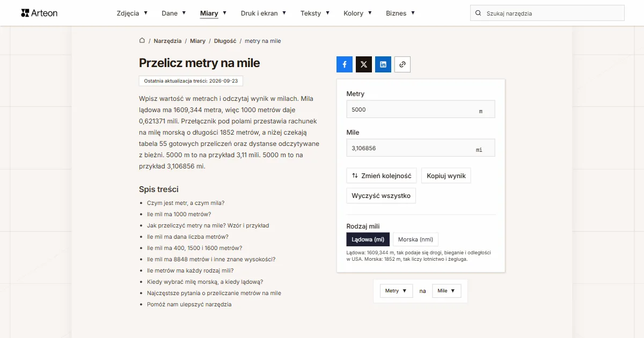This screenshot has height=338, width=644.
Task: Click the Arteon logo
Action: pos(39,13)
